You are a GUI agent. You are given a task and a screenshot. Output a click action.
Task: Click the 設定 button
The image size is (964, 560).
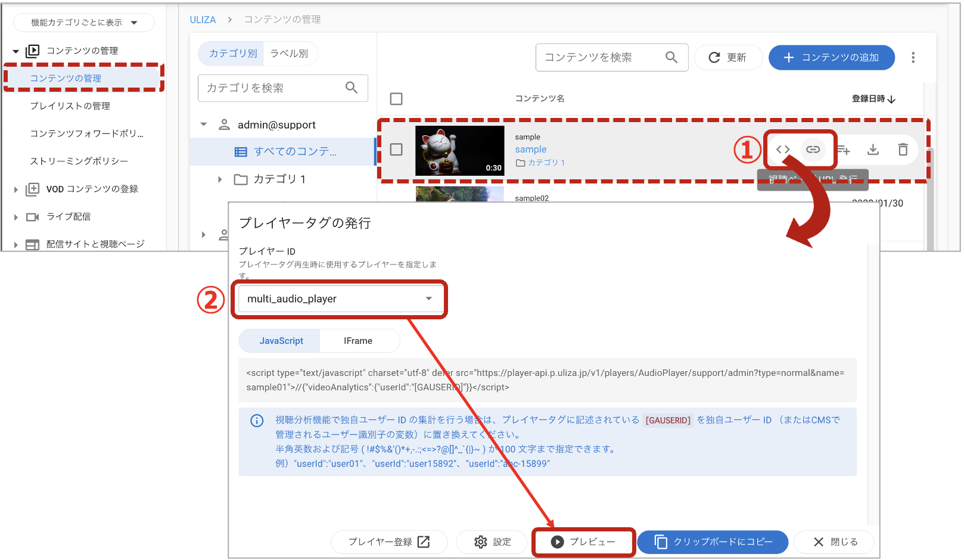point(493,542)
